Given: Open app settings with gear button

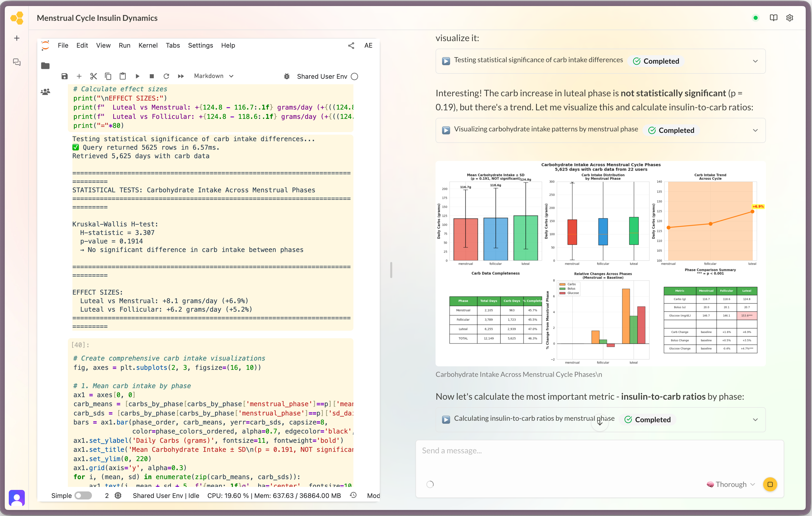Looking at the screenshot, I should 789,18.
